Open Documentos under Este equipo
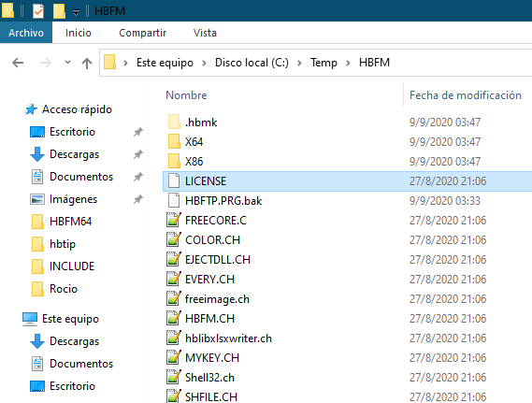The height and width of the screenshot is (403, 532). pyautogui.click(x=81, y=364)
